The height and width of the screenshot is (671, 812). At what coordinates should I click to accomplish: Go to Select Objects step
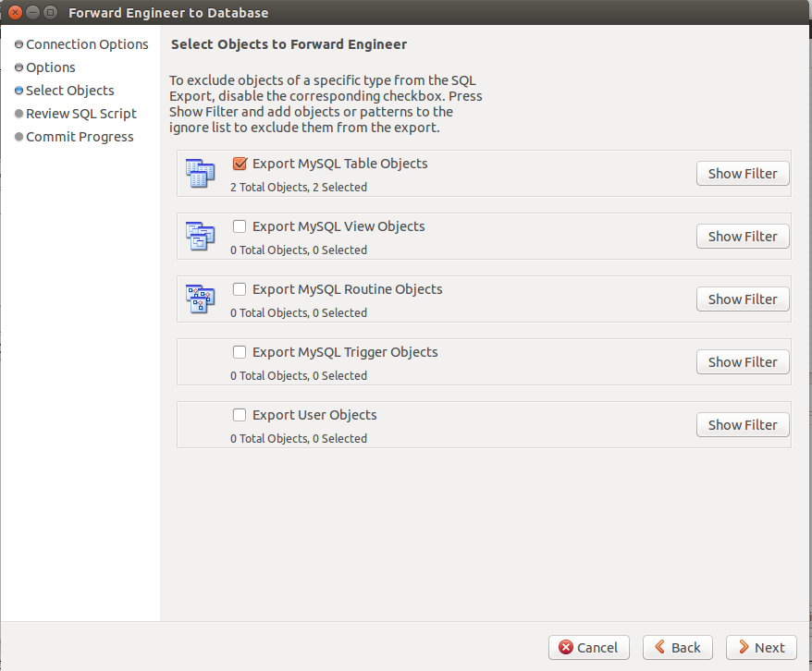tap(70, 91)
